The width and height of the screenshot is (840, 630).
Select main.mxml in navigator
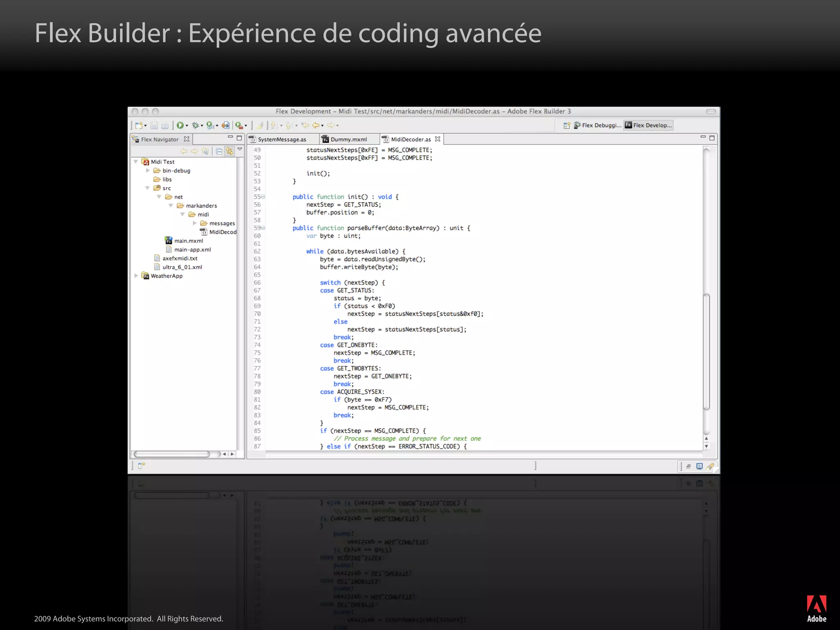pos(184,241)
